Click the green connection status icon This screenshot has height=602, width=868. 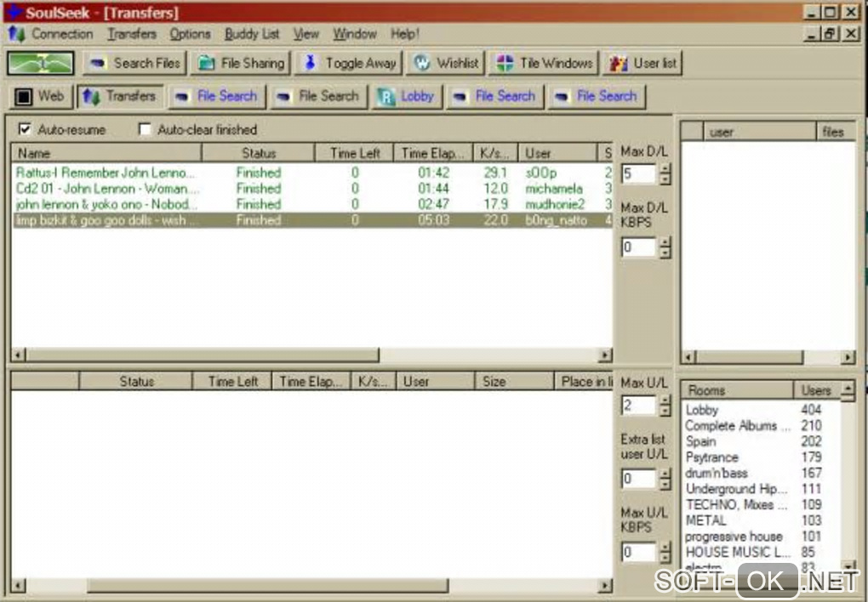[x=40, y=63]
